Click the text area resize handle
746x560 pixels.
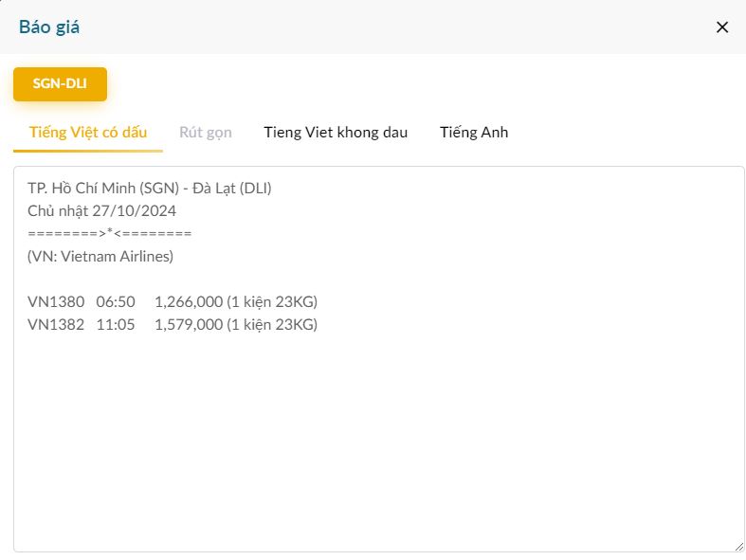coord(737,545)
